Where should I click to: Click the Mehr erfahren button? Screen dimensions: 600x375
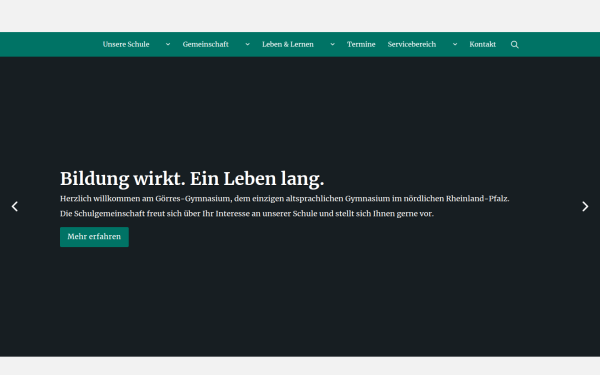tap(94, 237)
